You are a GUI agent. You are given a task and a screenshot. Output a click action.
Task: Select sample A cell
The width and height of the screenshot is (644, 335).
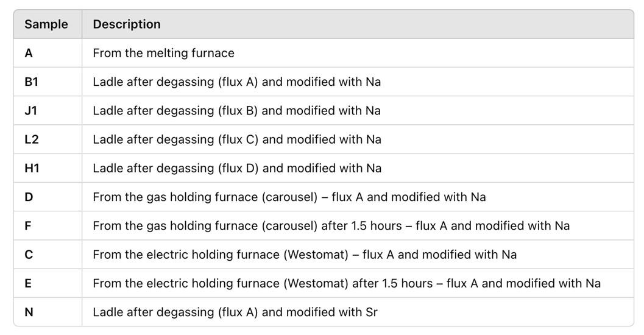29,53
